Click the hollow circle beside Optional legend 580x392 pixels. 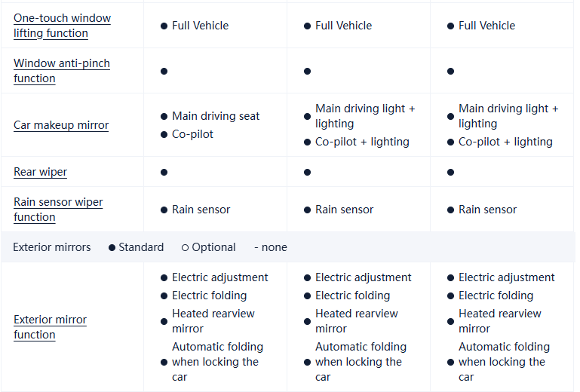point(185,247)
